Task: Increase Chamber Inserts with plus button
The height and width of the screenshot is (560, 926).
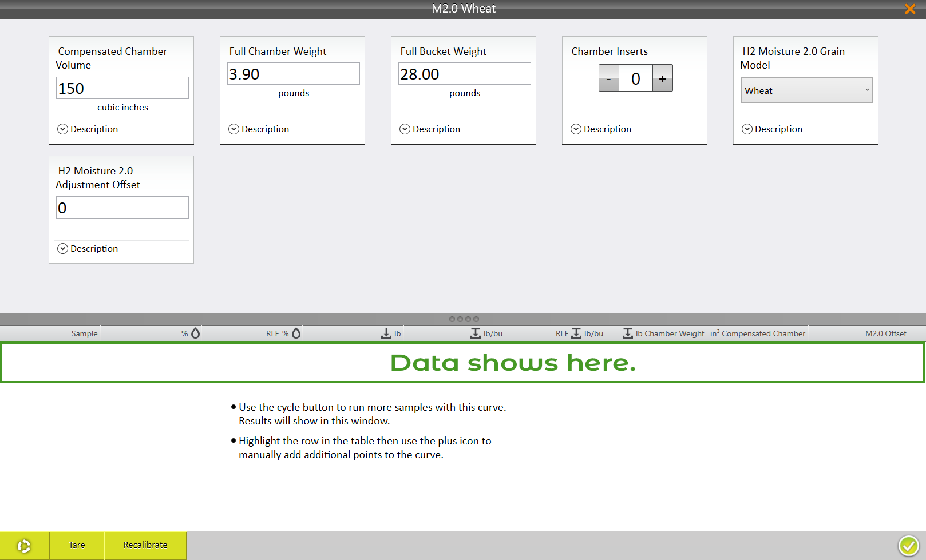Action: [662, 78]
